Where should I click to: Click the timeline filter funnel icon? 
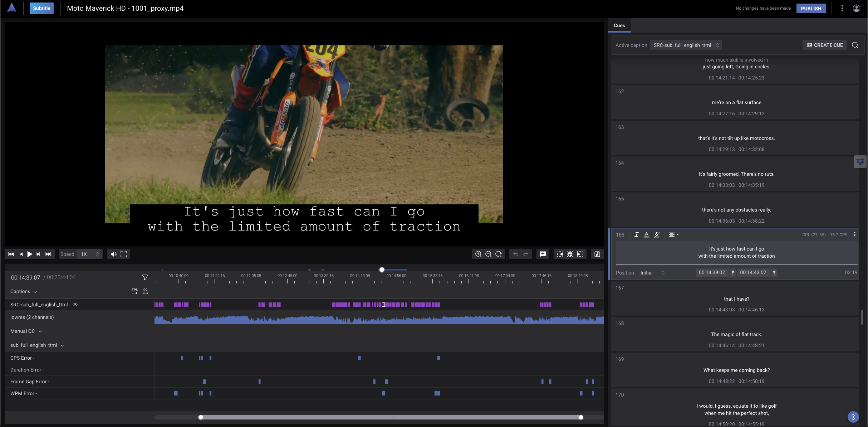coord(145,277)
